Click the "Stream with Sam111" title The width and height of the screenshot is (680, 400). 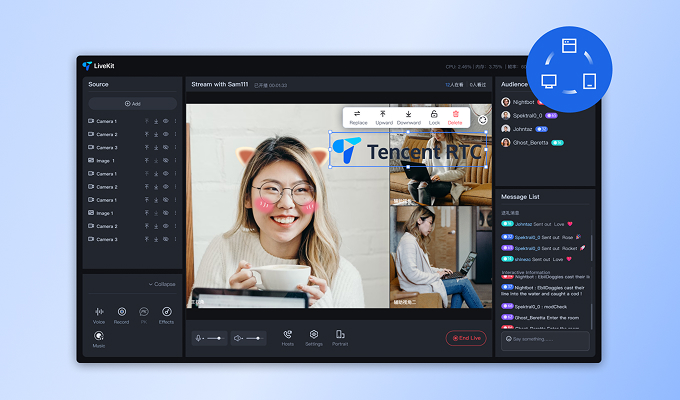(x=220, y=84)
